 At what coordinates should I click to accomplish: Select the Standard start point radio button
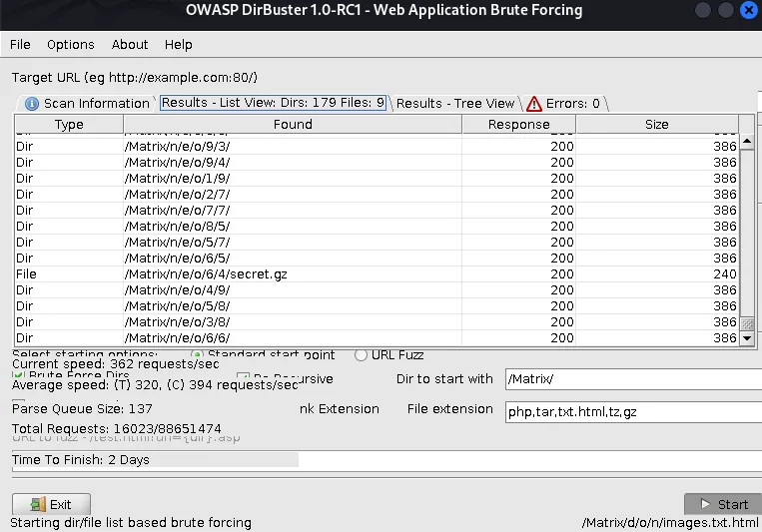tap(197, 354)
